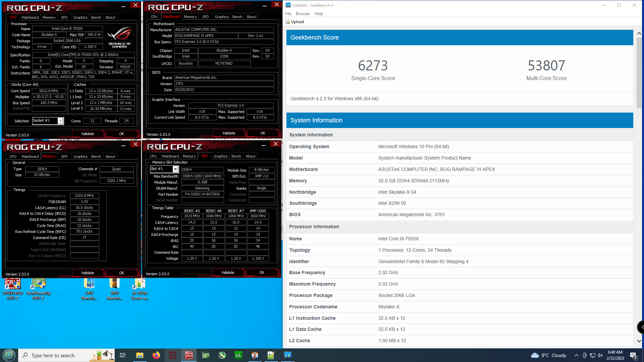Image resolution: width=644 pixels, height=362 pixels.
Task: Click the Geekbench scrollbar up arrow
Action: (x=639, y=34)
